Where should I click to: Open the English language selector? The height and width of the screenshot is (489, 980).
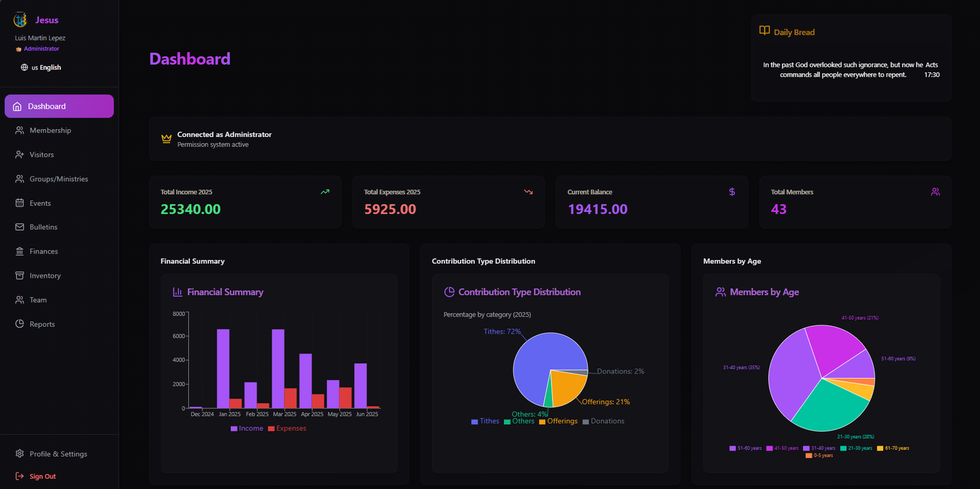46,67
